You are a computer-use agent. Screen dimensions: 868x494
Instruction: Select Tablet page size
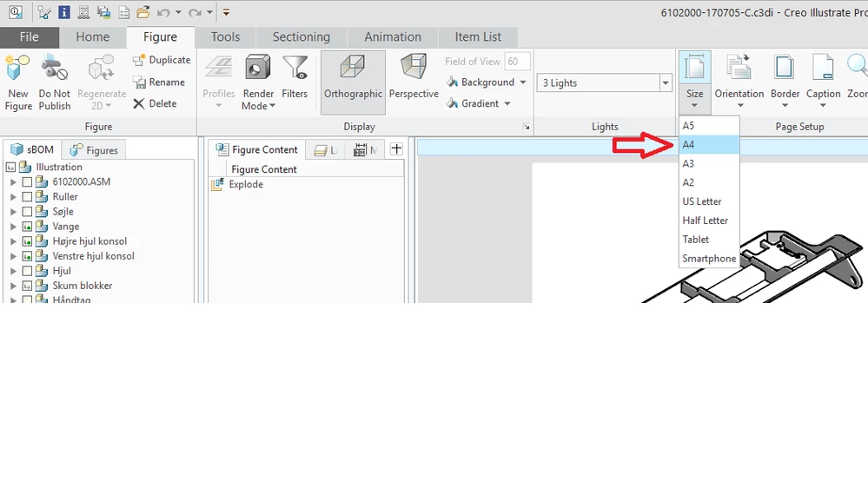[x=709, y=240]
